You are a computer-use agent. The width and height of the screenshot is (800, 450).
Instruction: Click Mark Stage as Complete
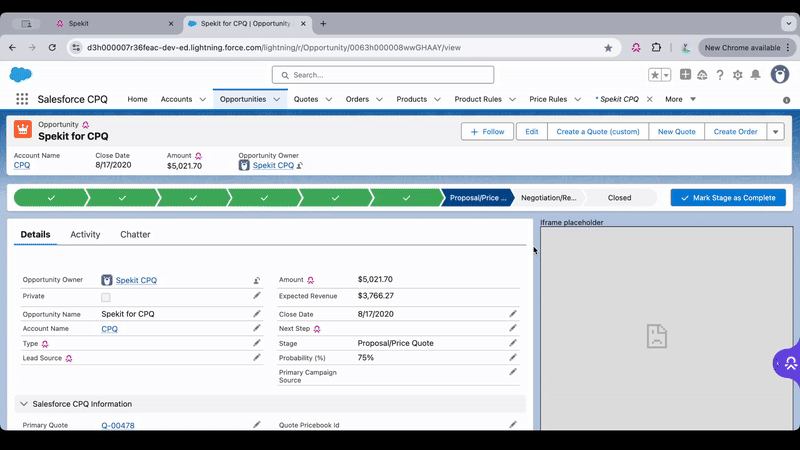[728, 197]
